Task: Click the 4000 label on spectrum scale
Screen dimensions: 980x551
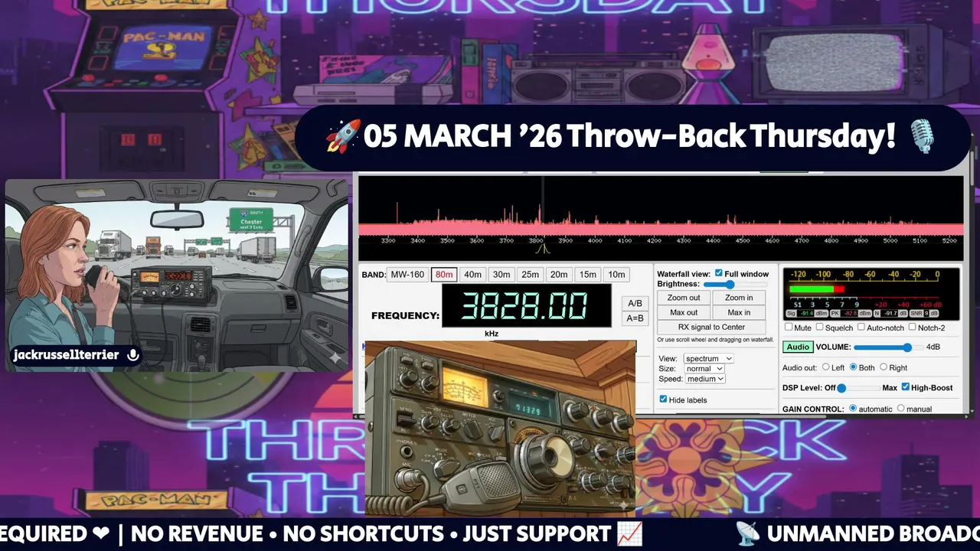Action: (595, 240)
